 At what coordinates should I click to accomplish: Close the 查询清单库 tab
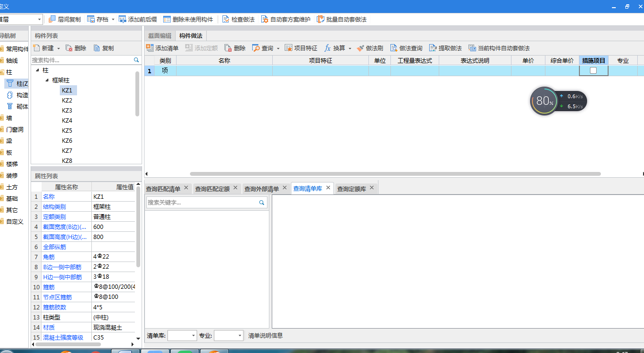click(x=328, y=188)
